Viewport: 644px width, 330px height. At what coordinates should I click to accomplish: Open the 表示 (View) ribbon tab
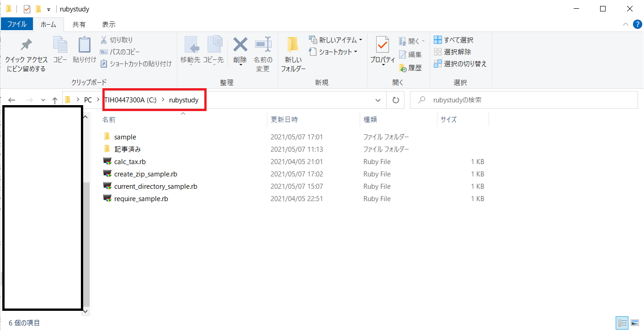point(108,25)
